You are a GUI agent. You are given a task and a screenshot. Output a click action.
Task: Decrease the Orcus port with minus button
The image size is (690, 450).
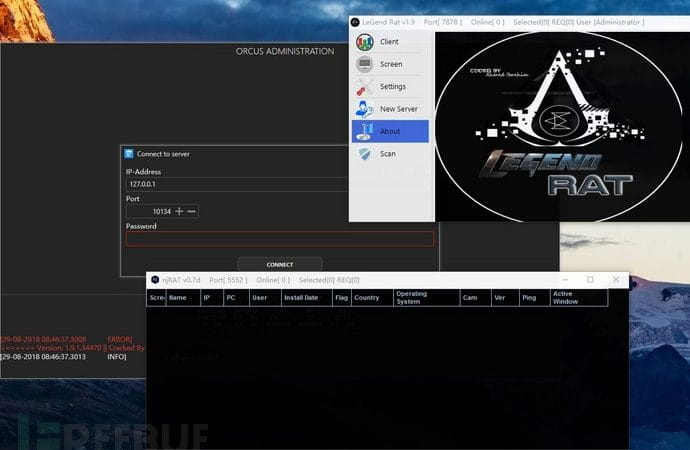(191, 212)
